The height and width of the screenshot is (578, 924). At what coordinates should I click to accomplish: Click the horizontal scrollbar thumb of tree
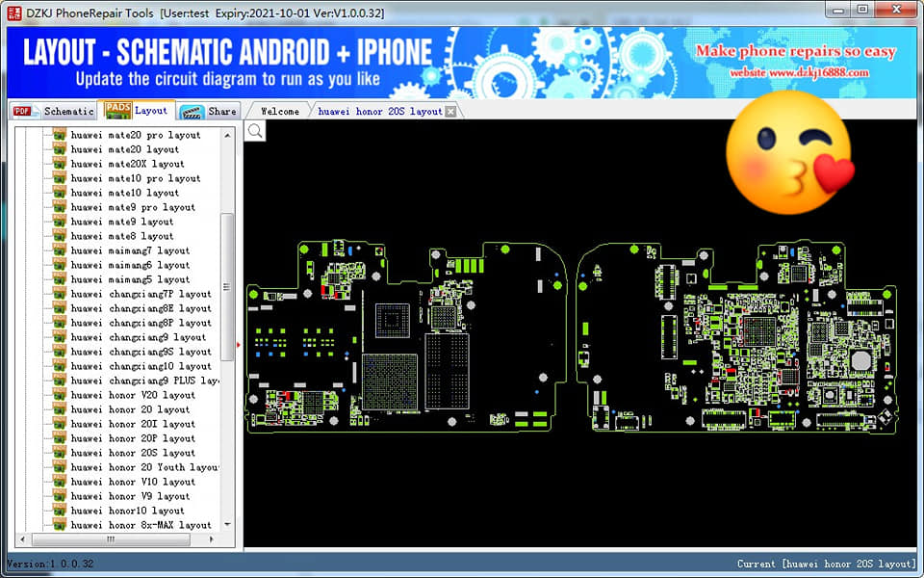[111, 539]
